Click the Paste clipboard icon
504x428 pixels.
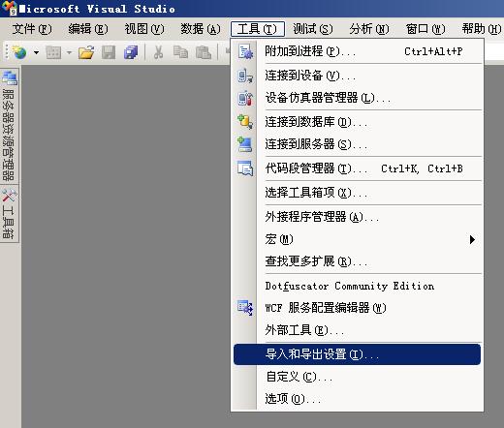coord(204,52)
